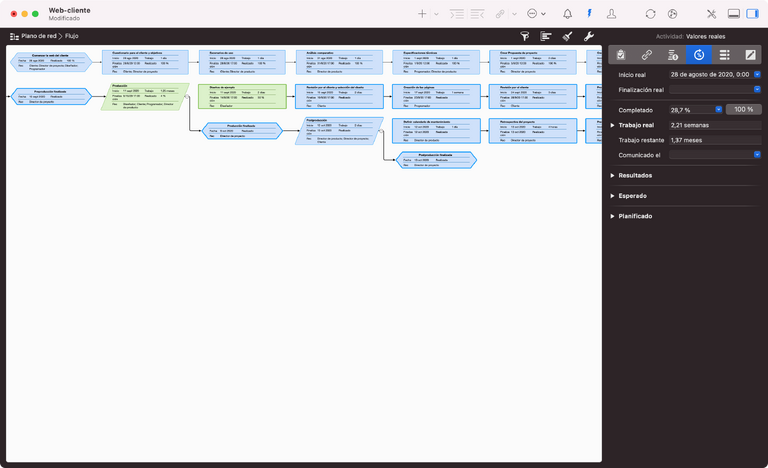This screenshot has width=768, height=468.
Task: Open the paintbrush styles icon
Action: tap(567, 36)
